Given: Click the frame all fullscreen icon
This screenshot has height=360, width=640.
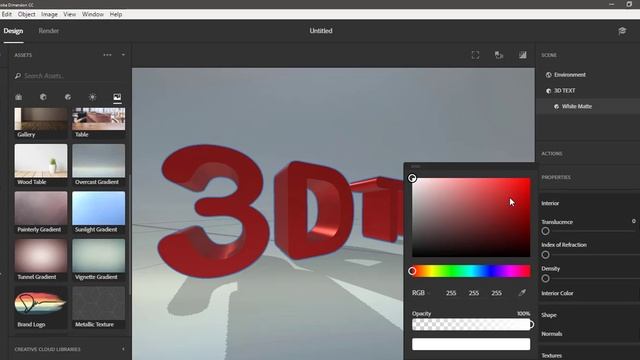Looking at the screenshot, I should (x=476, y=55).
